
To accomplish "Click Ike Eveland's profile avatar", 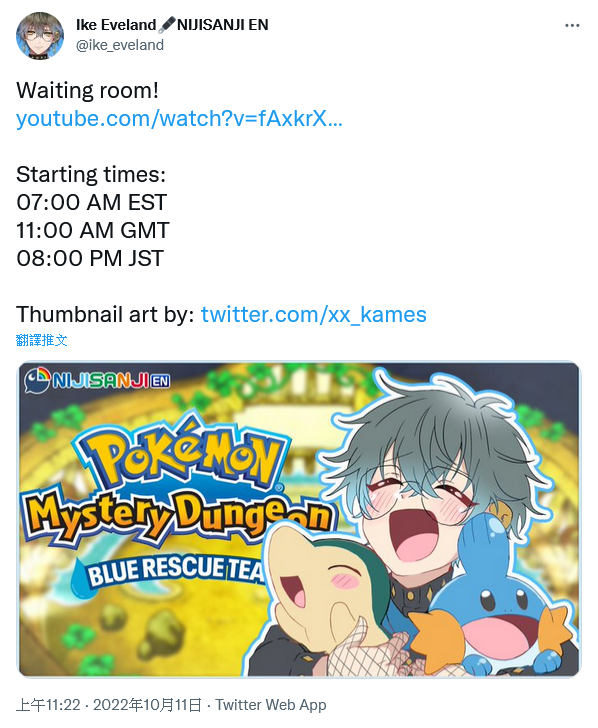I will click(x=39, y=36).
